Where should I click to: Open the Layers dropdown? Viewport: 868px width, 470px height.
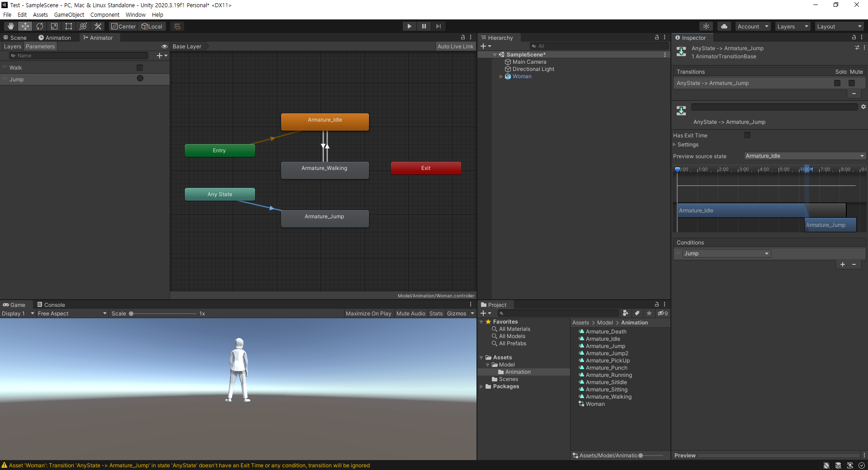pyautogui.click(x=793, y=26)
